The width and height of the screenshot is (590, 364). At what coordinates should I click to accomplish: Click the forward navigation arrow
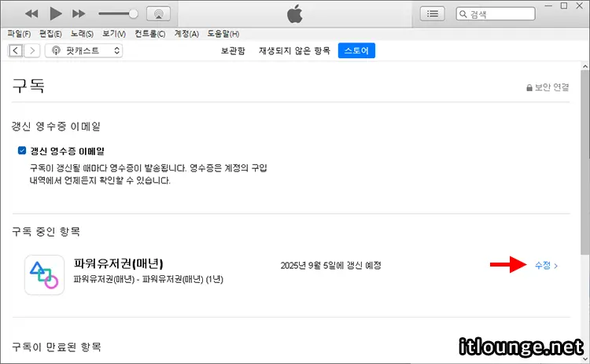tap(32, 50)
